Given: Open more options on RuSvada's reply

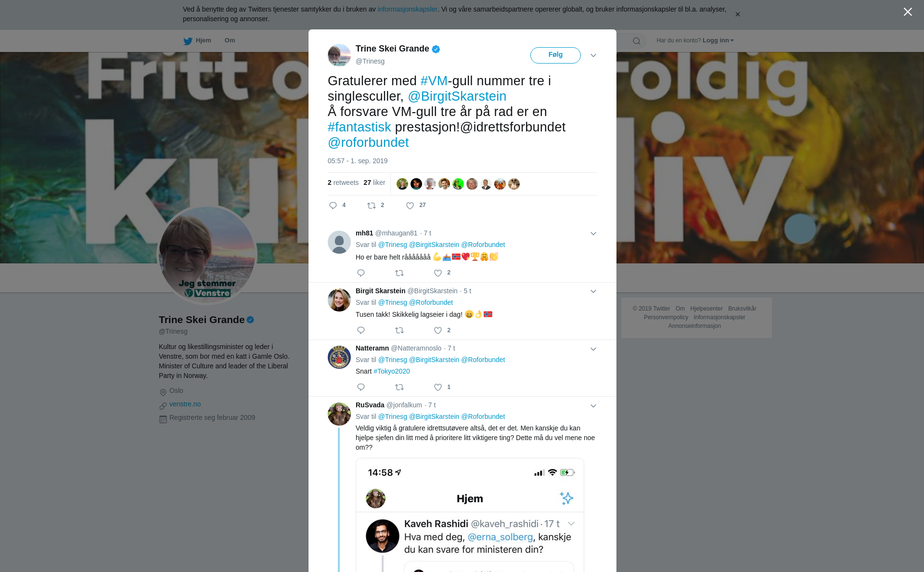Looking at the screenshot, I should coord(593,406).
